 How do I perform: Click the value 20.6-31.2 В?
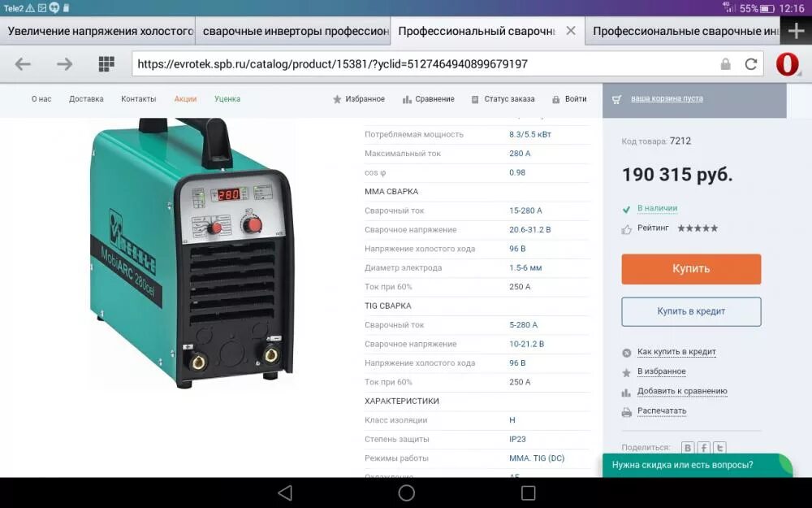(x=529, y=230)
